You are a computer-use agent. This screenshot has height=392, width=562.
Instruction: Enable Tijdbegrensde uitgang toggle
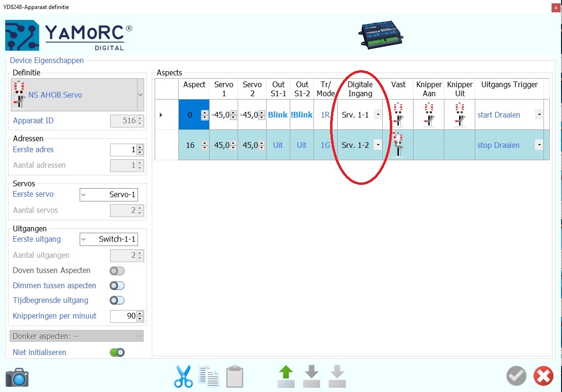click(117, 301)
